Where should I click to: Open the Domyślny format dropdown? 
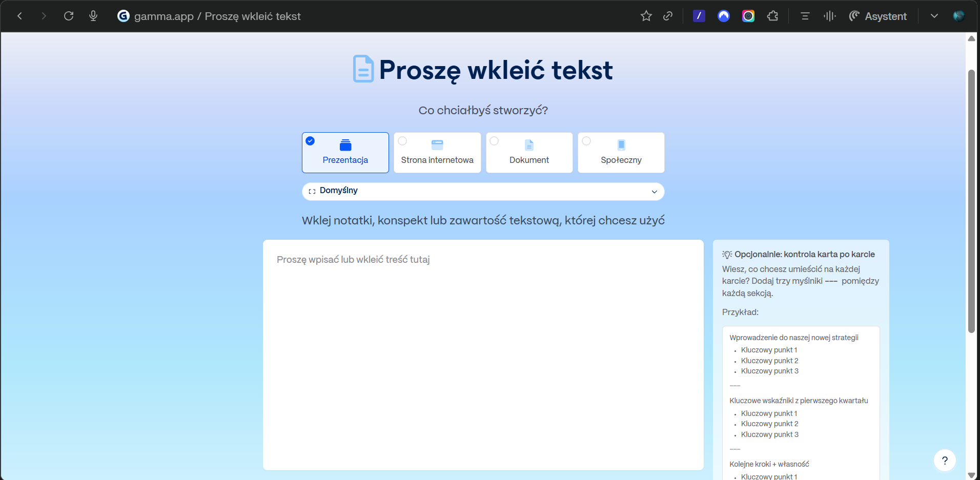pyautogui.click(x=483, y=191)
